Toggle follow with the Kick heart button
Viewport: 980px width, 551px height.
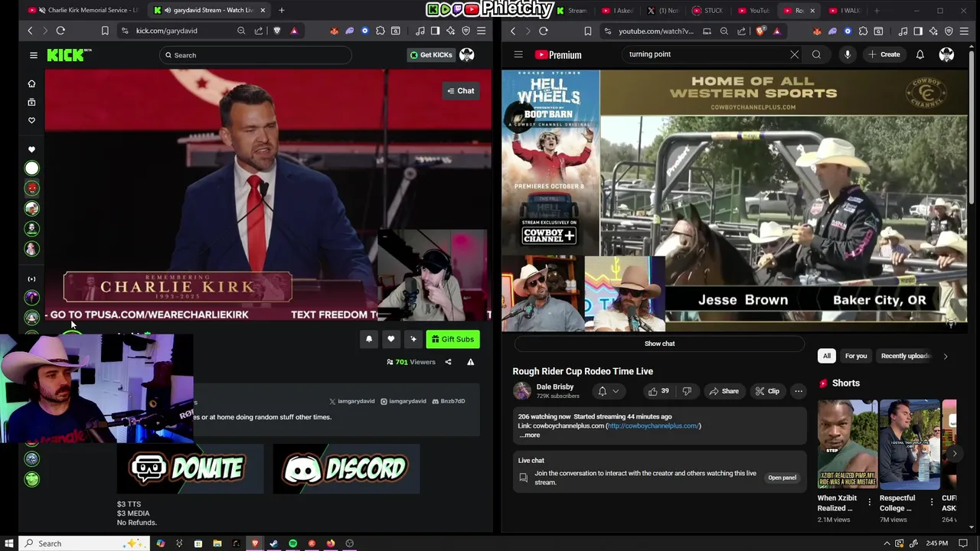click(x=391, y=339)
